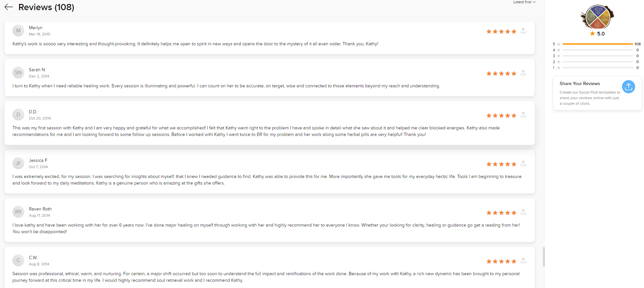Image resolution: width=644 pixels, height=288 pixels.
Task: Click the star rating on Merlyn's review
Action: [x=501, y=32]
